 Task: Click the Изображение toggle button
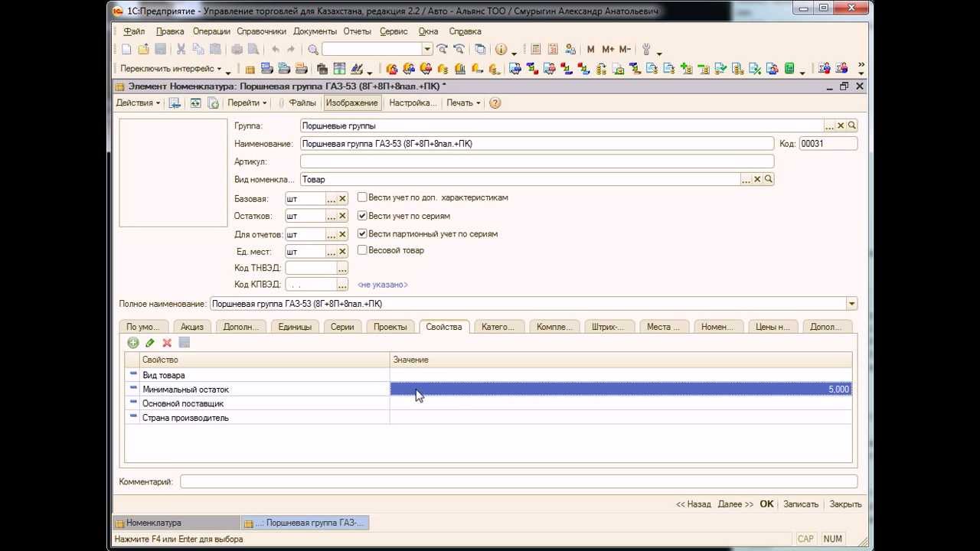click(x=351, y=103)
